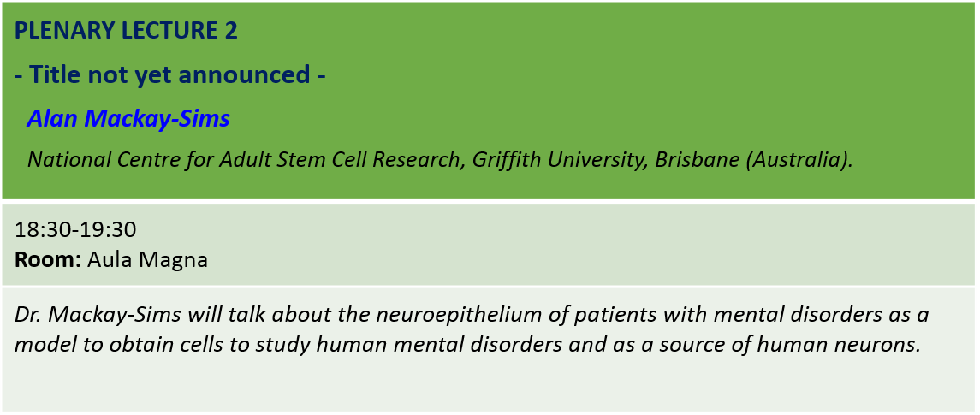The image size is (980, 415).
Task: Click the blank area below the description text
Action: click(488, 387)
